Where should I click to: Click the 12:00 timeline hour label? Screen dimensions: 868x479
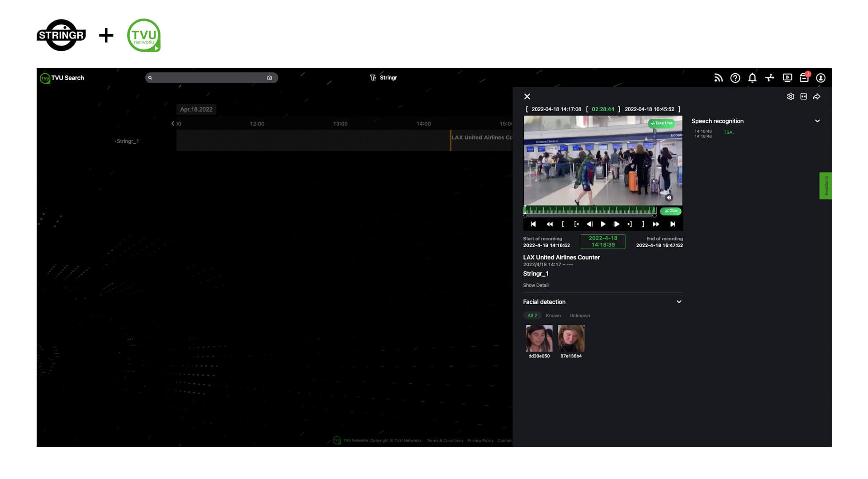pyautogui.click(x=257, y=124)
